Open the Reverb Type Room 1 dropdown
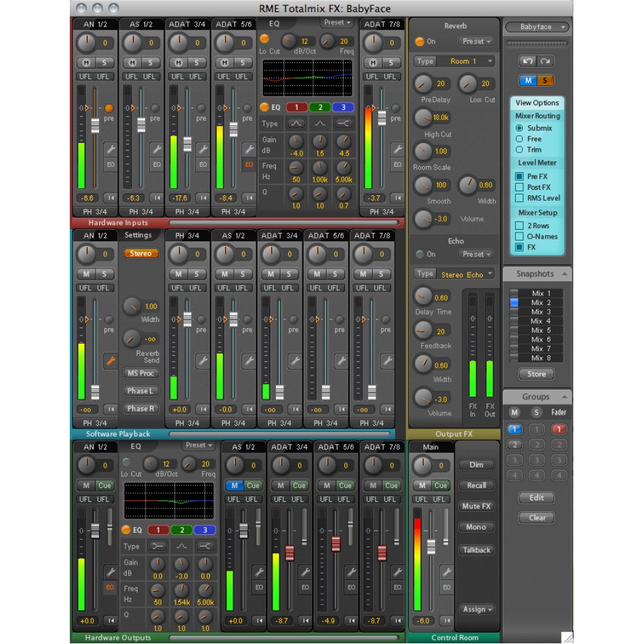 click(454, 62)
